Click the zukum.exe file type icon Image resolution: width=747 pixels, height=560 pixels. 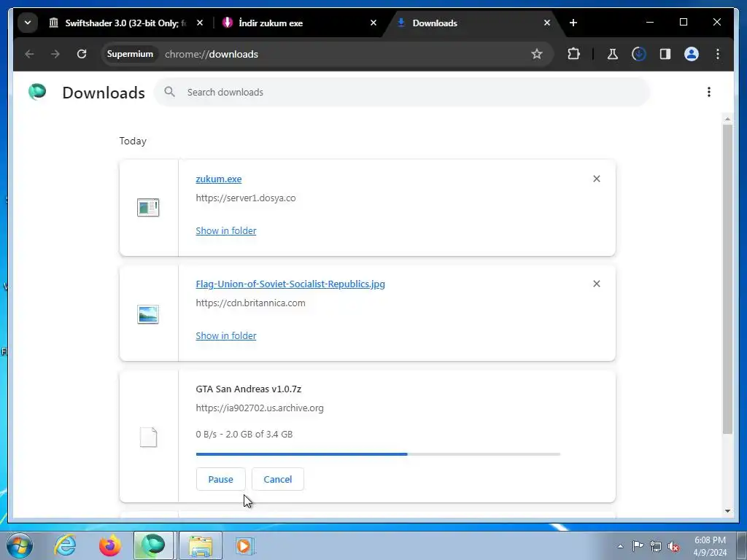point(148,207)
